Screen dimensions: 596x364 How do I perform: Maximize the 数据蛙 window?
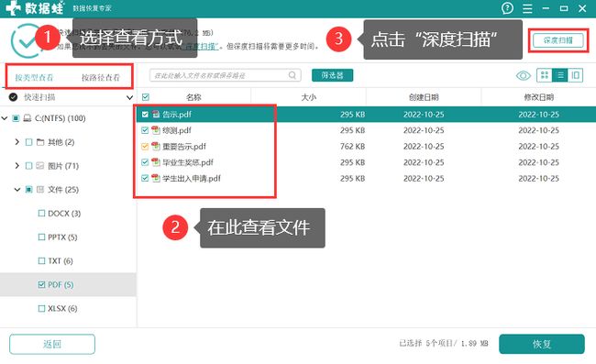click(x=564, y=8)
